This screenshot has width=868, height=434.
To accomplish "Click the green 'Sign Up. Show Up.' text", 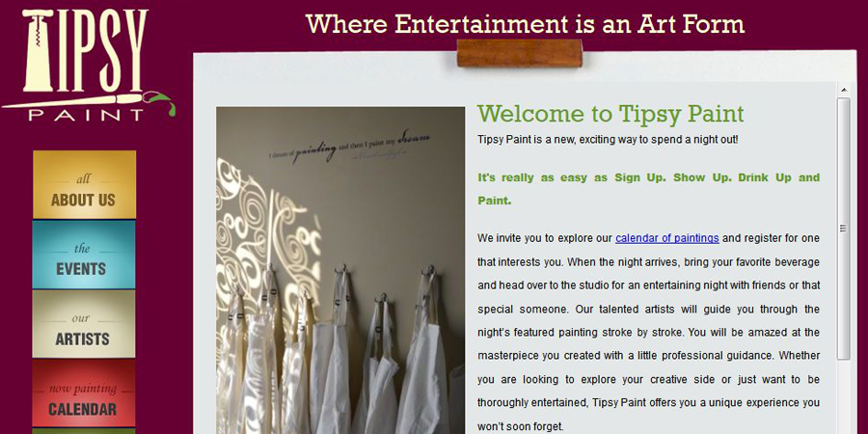I will [648, 189].
